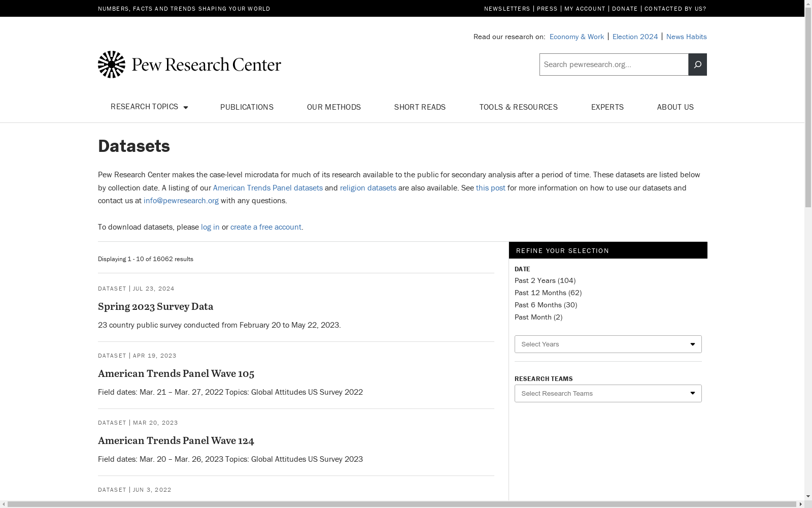Screen dimensions: 812x508
Task: Open Spring 2023 Survey Data dataset
Action: click(x=156, y=306)
